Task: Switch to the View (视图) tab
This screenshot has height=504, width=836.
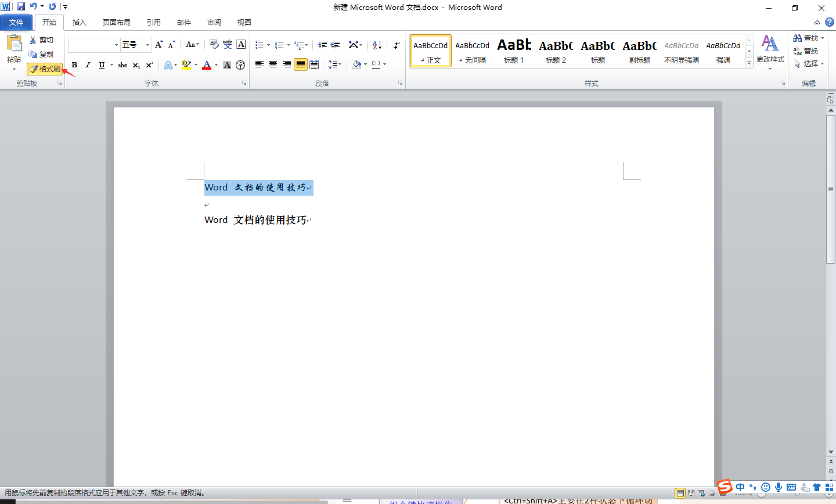Action: click(244, 23)
